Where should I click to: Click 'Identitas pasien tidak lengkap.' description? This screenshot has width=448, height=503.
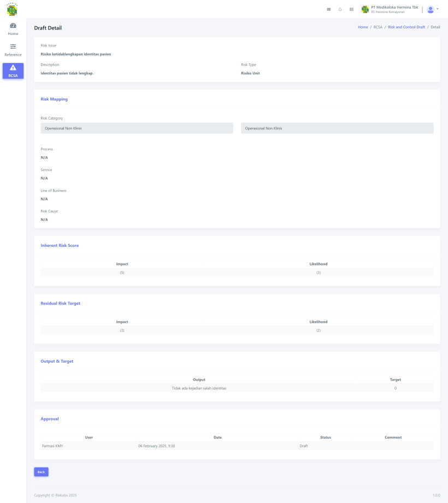(x=67, y=73)
